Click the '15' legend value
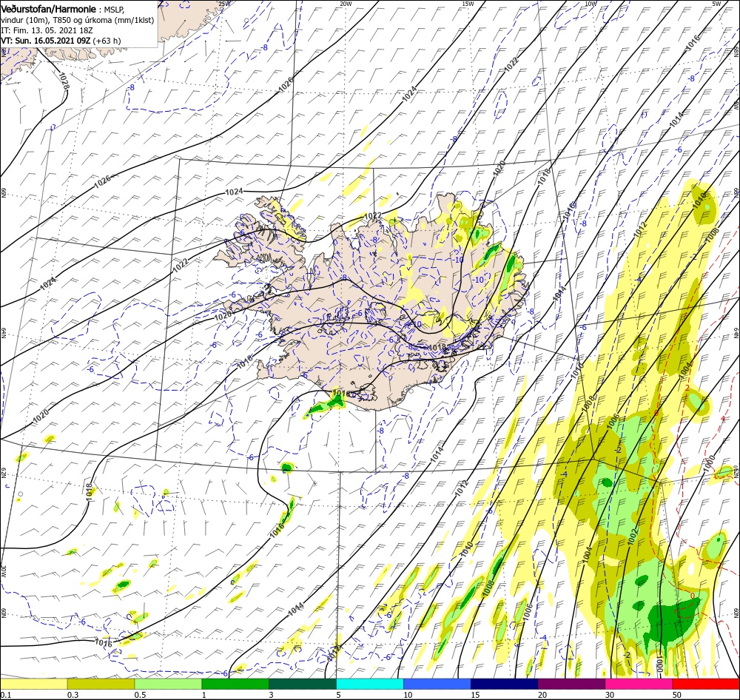Viewport: 740px width, 700px height. 475,695
